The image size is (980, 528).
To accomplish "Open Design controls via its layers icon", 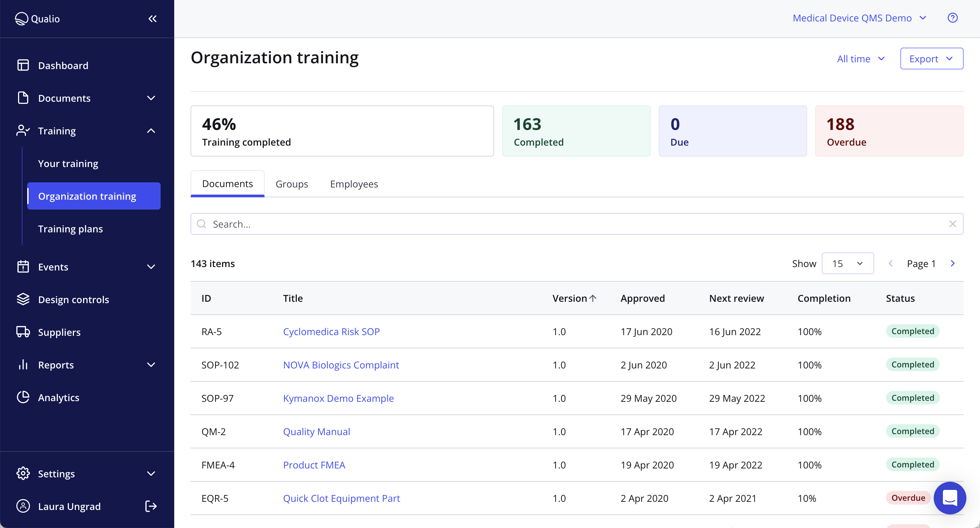I will point(23,299).
